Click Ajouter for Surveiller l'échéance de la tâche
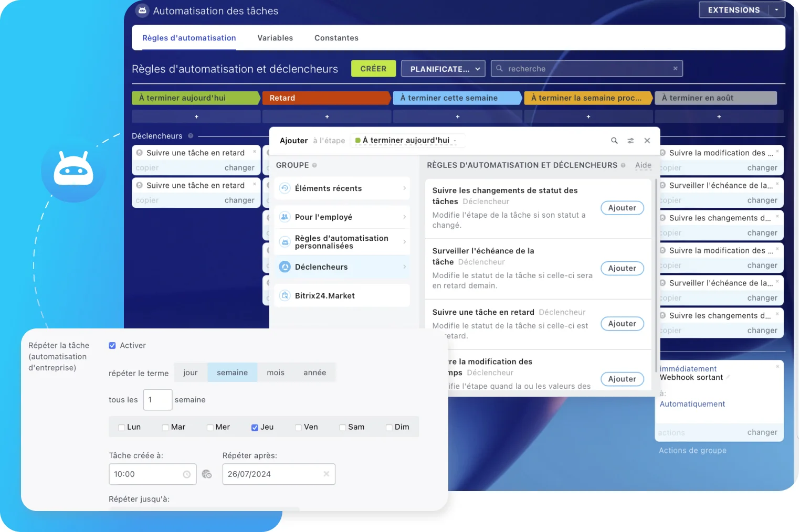800x532 pixels. (622, 268)
